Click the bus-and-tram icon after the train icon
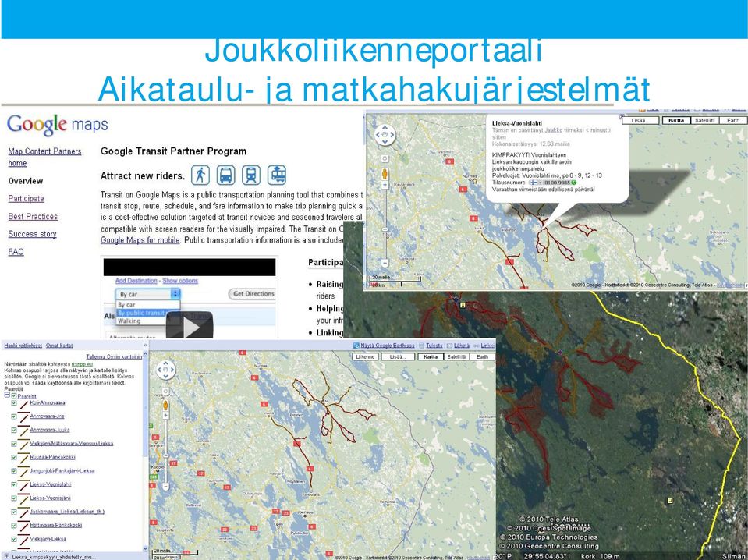 click(277, 175)
